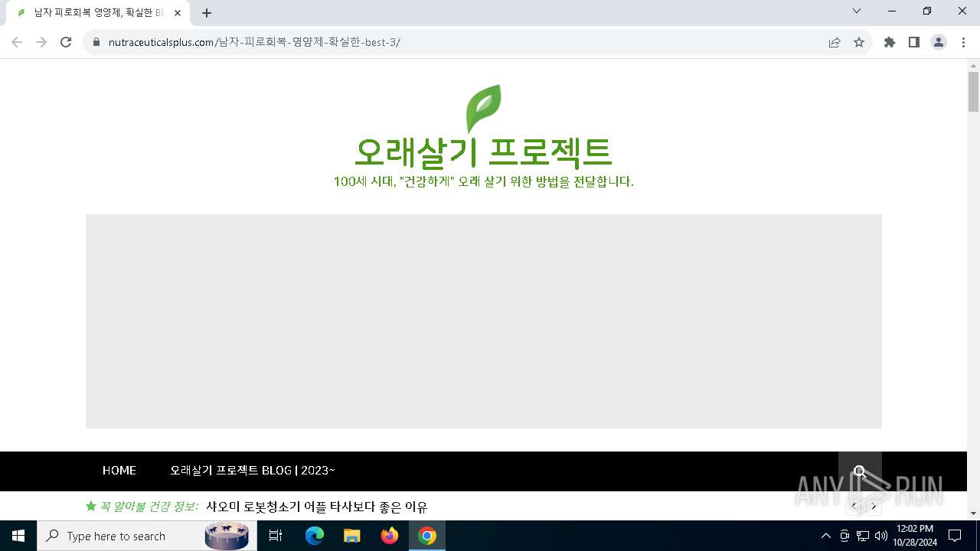
Task: Bookmark this page with the star icon
Action: [x=859, y=42]
